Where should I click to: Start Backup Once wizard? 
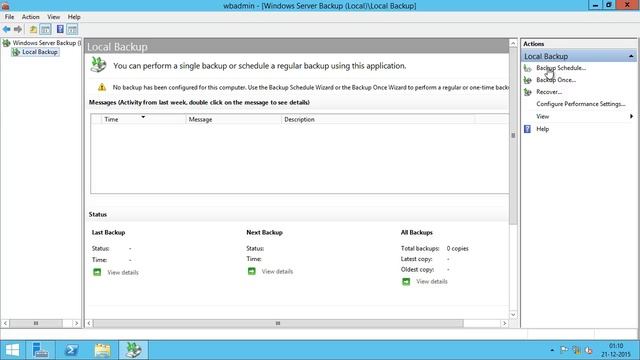pyautogui.click(x=556, y=80)
